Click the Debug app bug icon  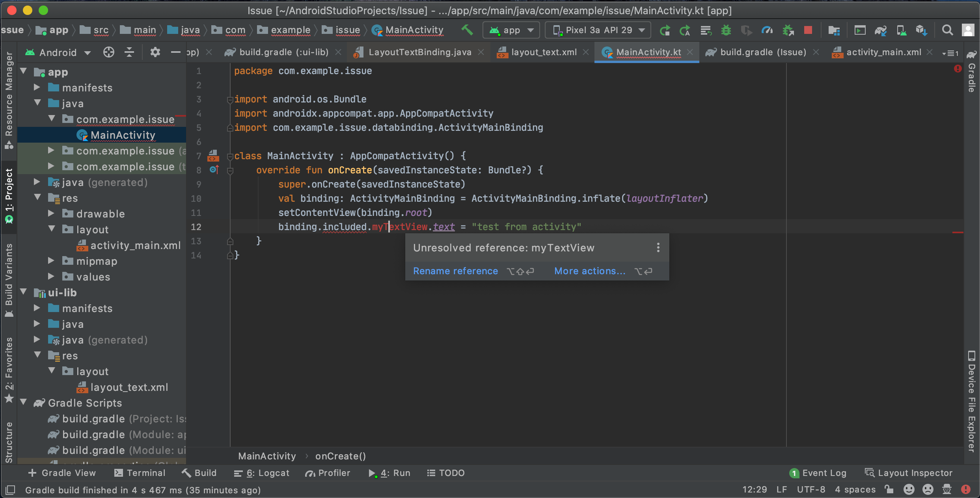726,30
